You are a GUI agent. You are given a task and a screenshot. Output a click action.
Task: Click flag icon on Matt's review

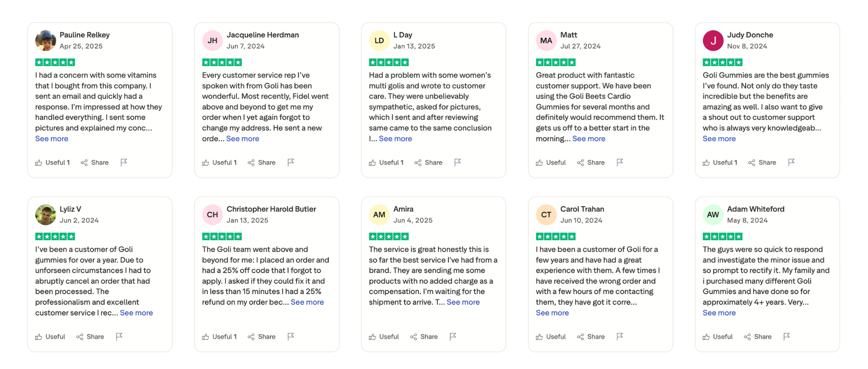click(620, 162)
